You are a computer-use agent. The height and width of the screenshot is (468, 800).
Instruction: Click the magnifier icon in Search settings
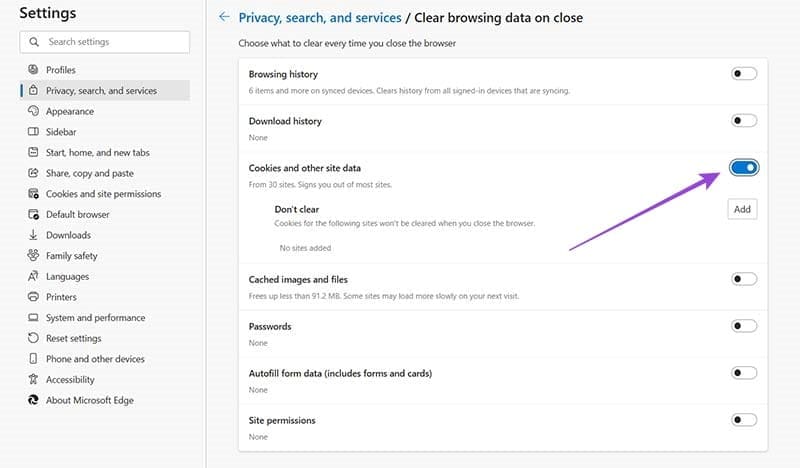34,42
